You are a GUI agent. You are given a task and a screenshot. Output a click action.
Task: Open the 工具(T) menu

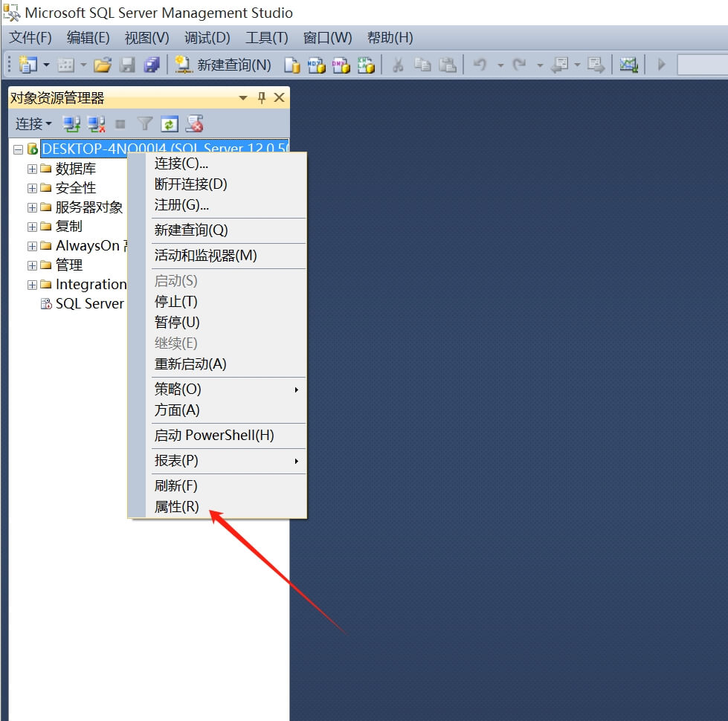(x=266, y=38)
